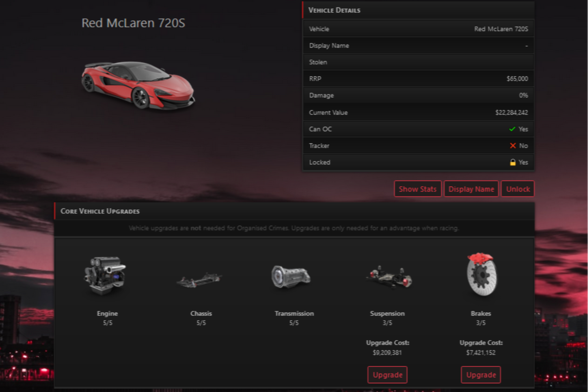Upgrade the Suspension
The width and height of the screenshot is (588, 392).
pos(387,375)
